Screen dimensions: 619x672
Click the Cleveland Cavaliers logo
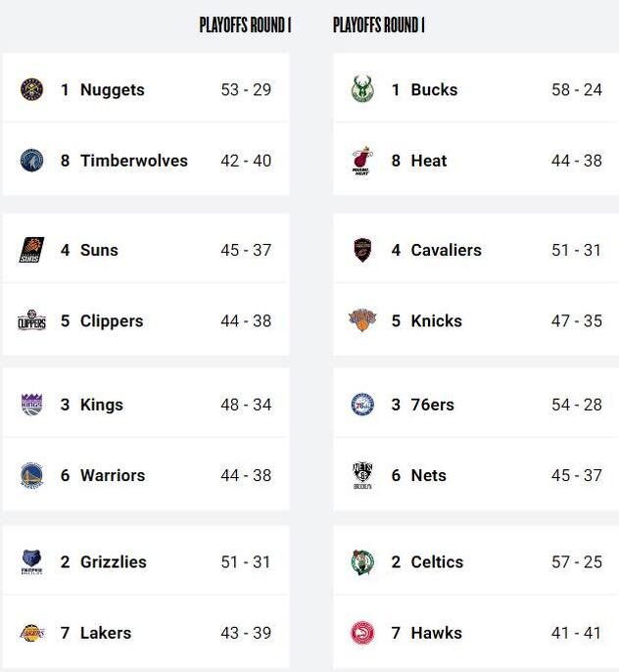[x=362, y=251]
